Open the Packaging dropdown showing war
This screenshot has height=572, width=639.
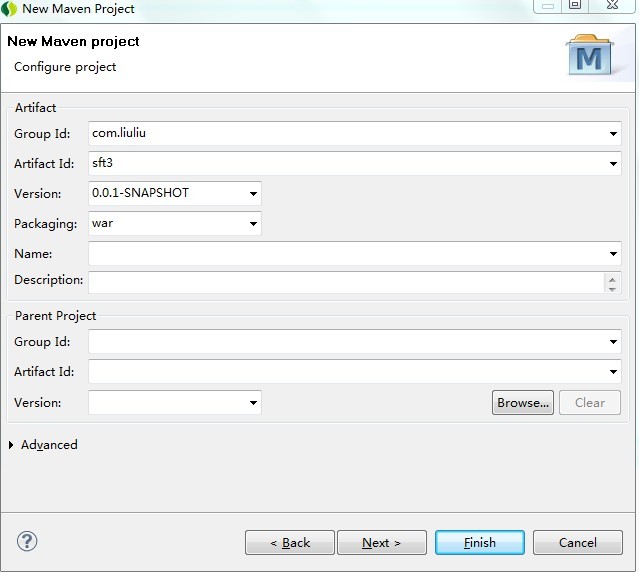[253, 224]
